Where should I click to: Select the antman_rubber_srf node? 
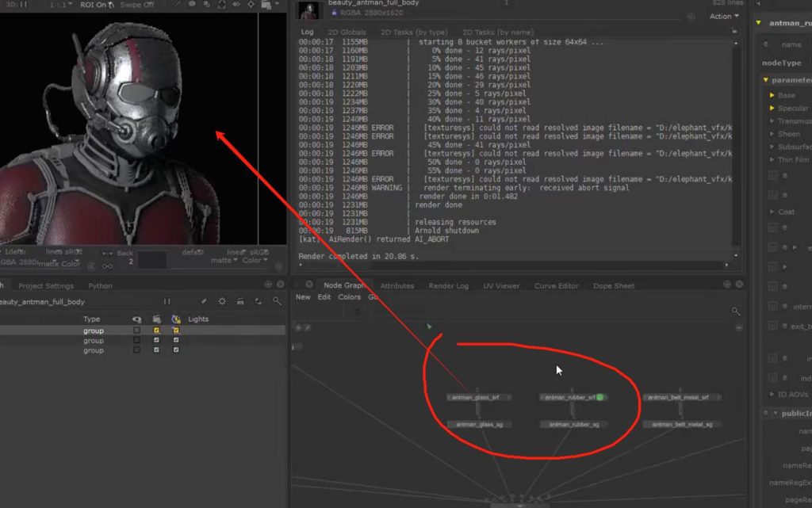point(569,397)
